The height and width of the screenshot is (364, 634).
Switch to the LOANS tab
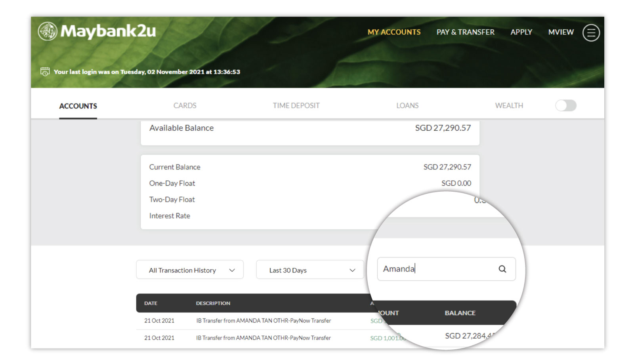[x=407, y=106]
